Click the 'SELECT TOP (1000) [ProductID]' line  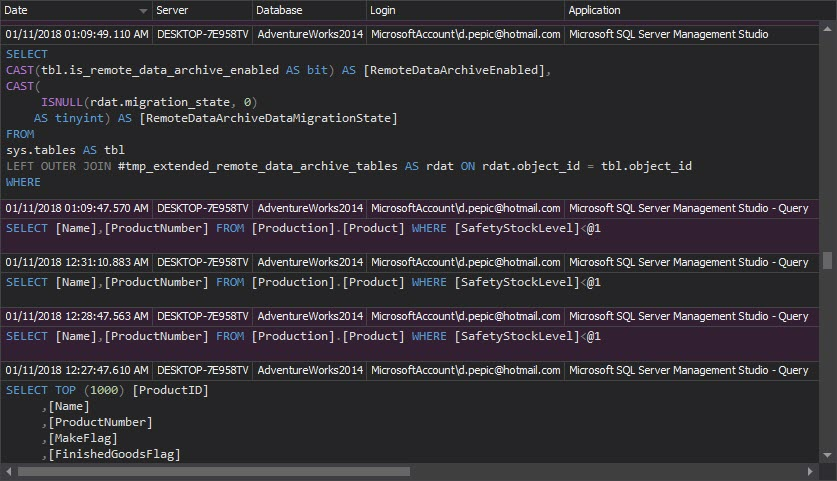tap(107, 390)
